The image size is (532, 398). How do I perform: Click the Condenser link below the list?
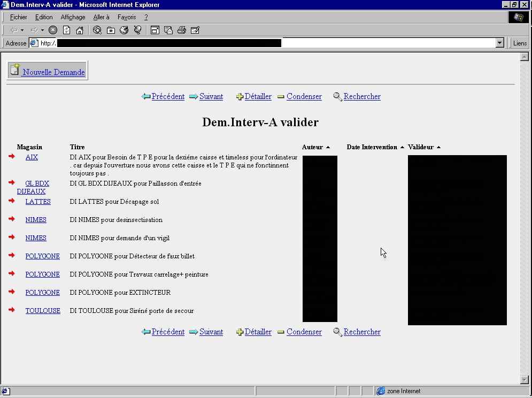(304, 332)
